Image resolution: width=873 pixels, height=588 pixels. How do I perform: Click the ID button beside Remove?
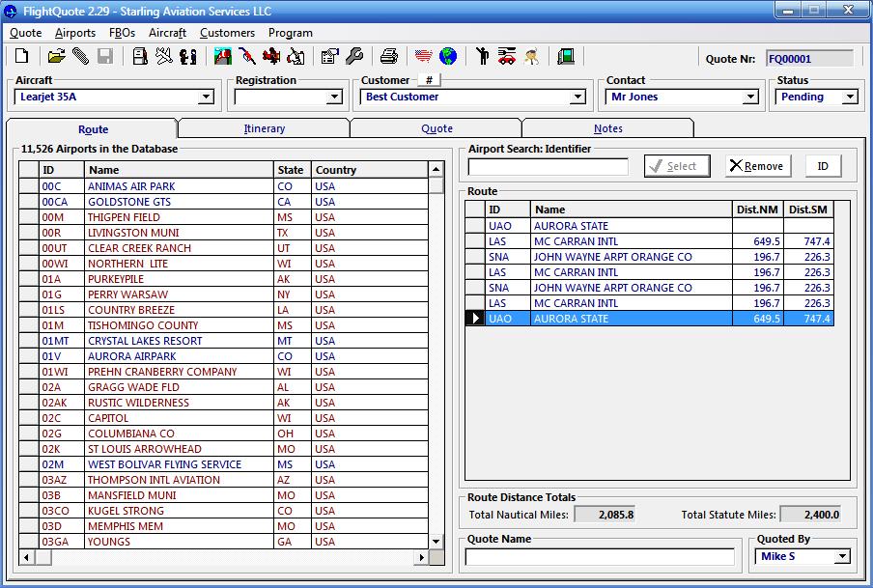point(823,166)
